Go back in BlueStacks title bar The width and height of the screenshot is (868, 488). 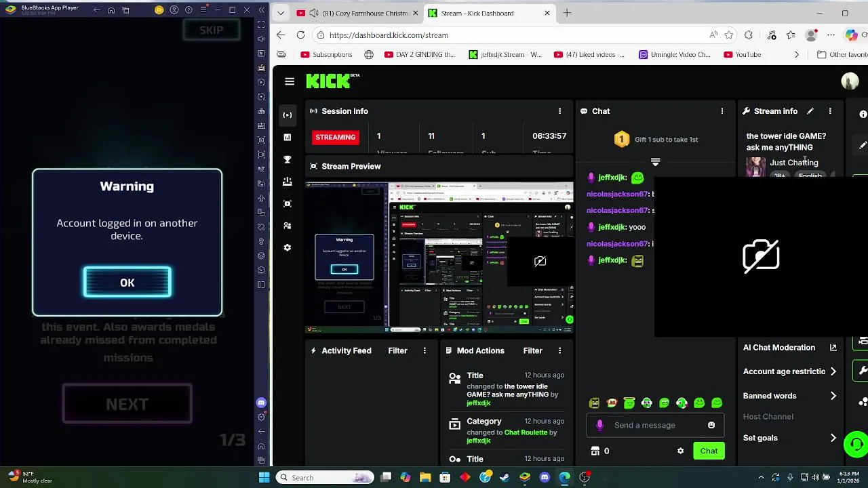(x=96, y=10)
